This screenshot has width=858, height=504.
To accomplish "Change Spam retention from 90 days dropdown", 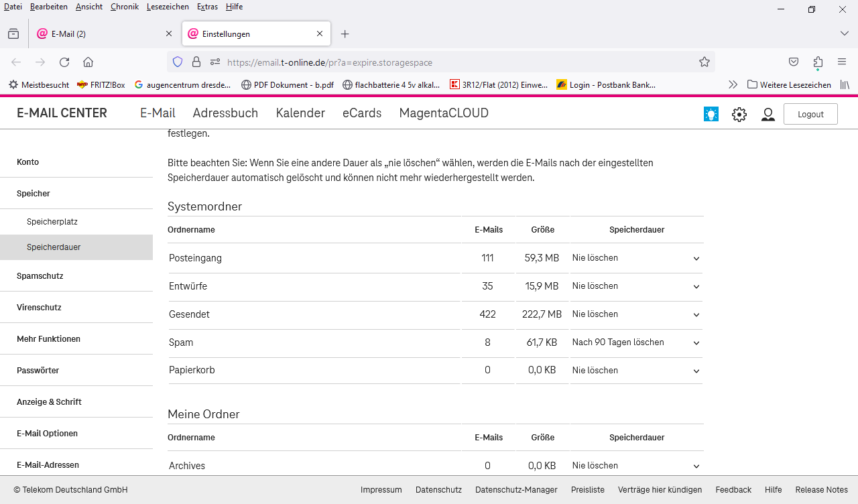I will pos(635,342).
